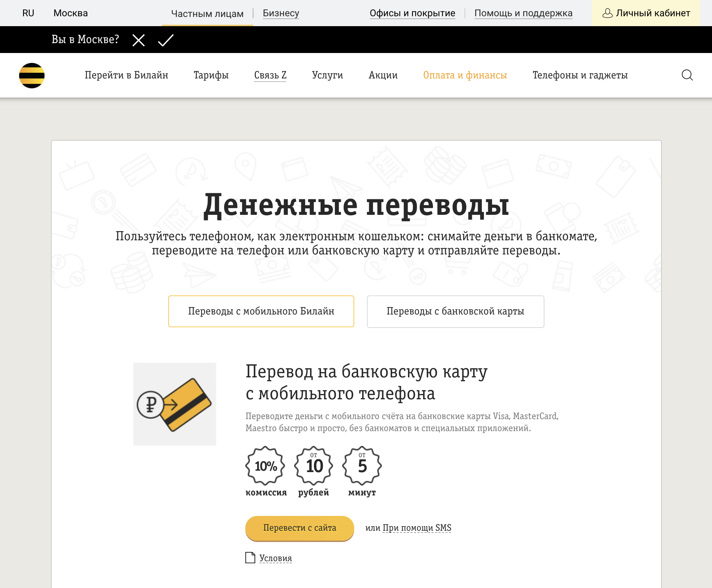Select the Частным лицам tab
This screenshot has height=588, width=712.
click(x=207, y=13)
